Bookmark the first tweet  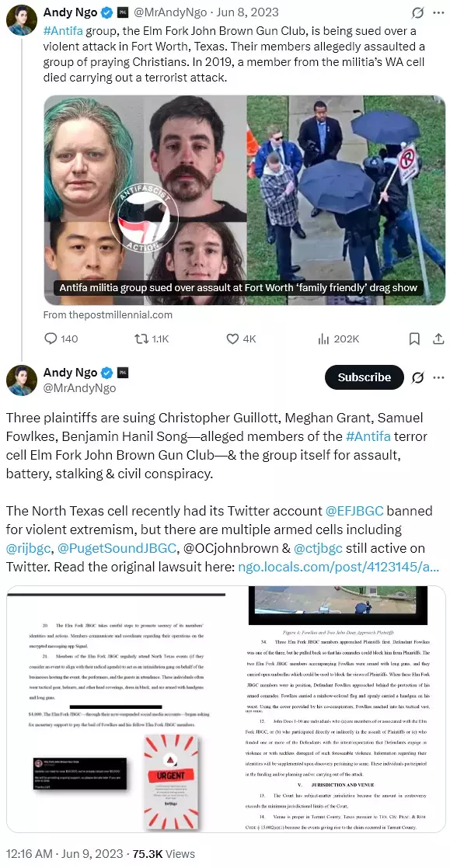coord(414,339)
